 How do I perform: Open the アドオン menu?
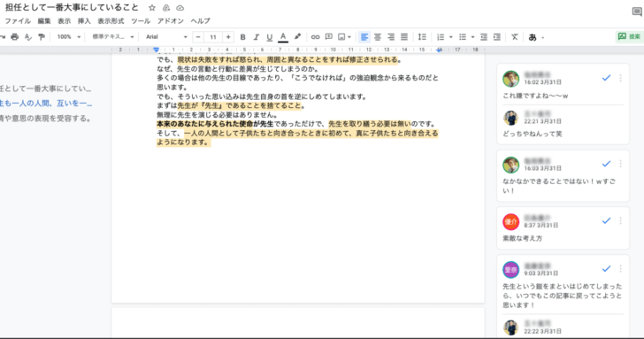click(171, 21)
